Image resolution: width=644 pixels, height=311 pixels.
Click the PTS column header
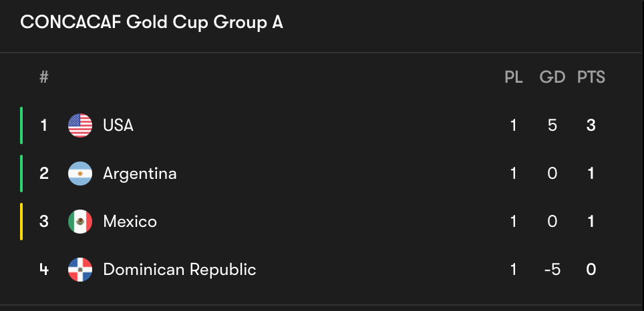591,77
